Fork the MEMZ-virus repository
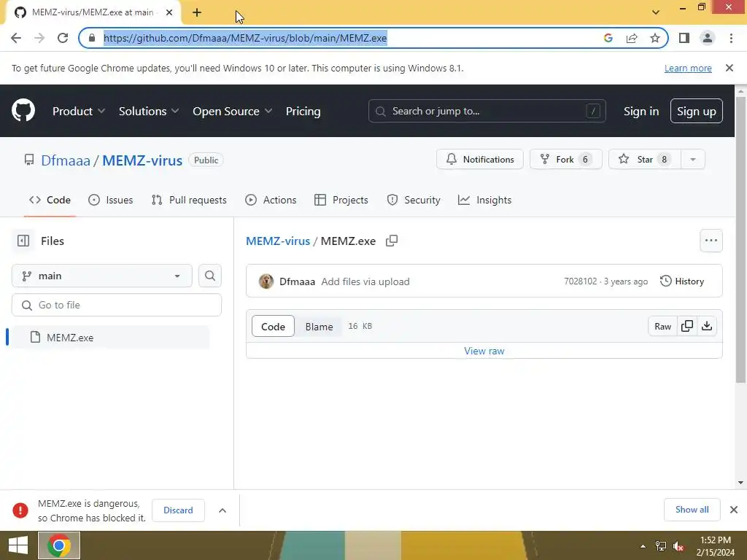The height and width of the screenshot is (560, 747). tap(566, 160)
